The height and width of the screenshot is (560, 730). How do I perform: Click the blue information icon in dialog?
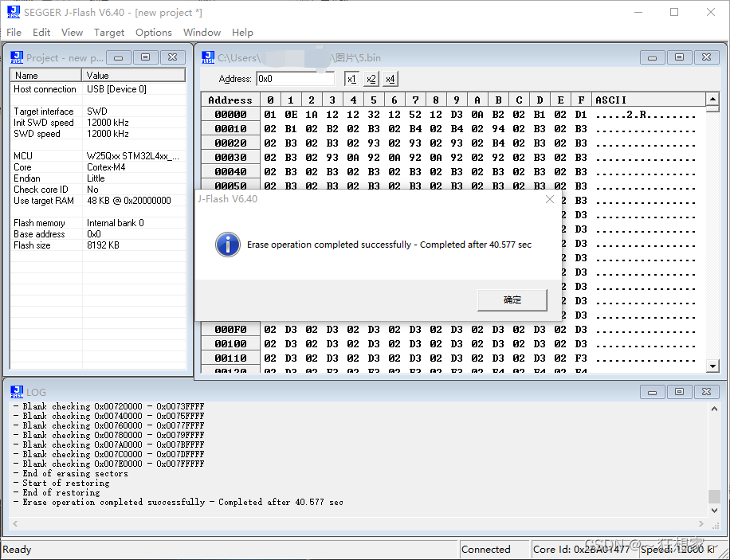click(228, 245)
